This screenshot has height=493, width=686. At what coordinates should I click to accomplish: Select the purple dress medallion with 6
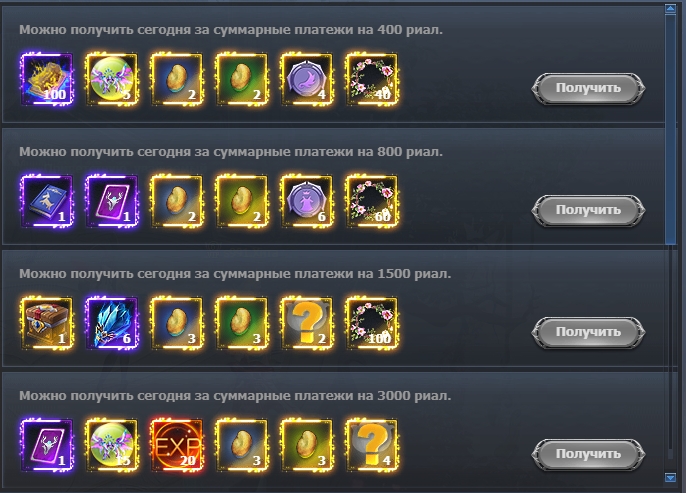point(307,201)
